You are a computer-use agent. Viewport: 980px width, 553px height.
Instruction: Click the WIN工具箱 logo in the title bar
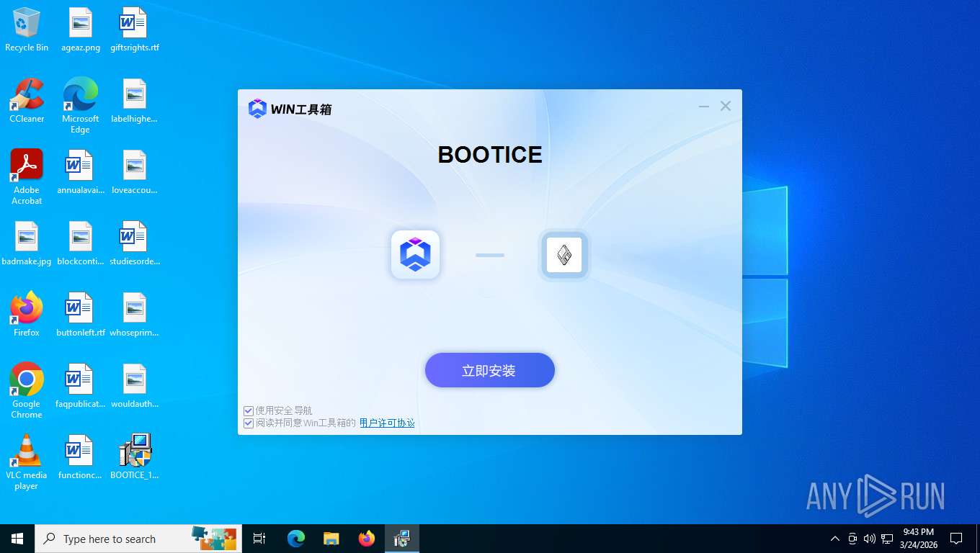[x=290, y=109]
